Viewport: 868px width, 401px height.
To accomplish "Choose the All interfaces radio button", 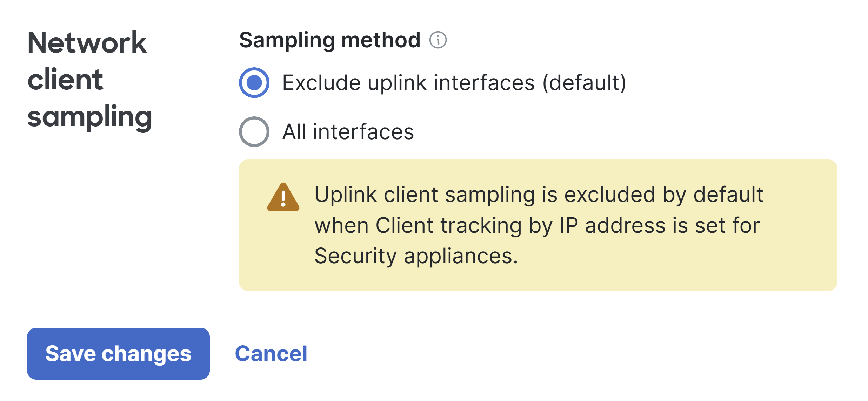I will click(254, 132).
